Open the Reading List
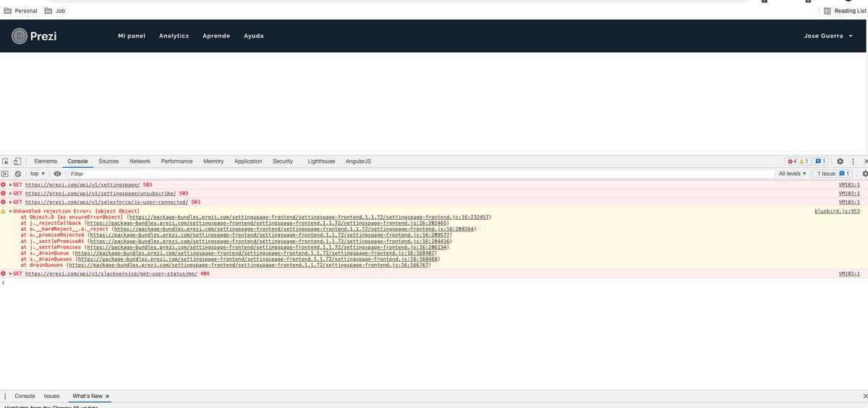This screenshot has width=868, height=408. pos(843,11)
